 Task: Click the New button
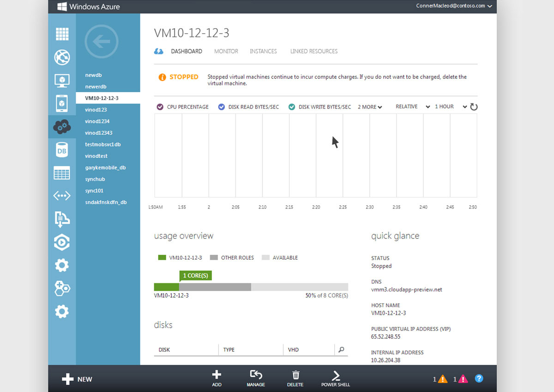coord(77,379)
